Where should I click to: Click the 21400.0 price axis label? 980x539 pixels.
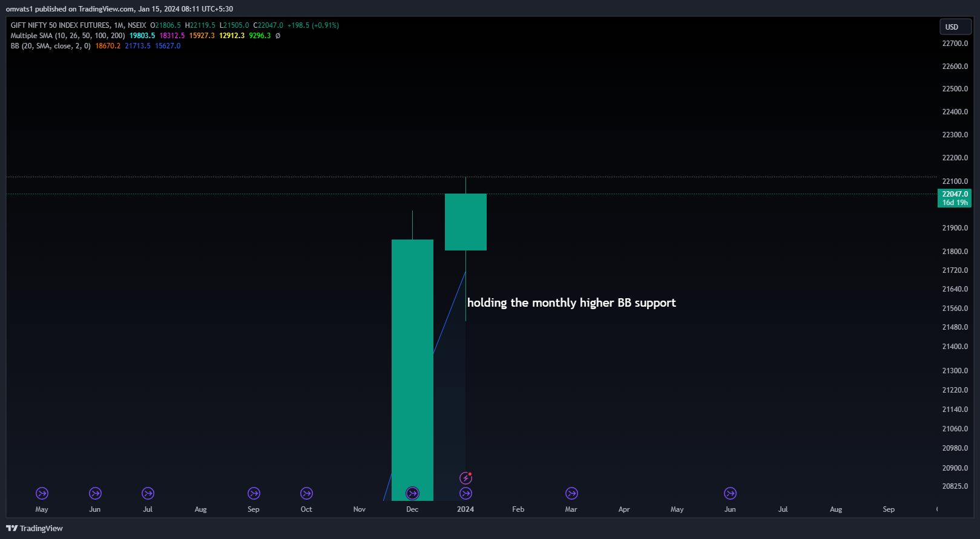coord(955,347)
